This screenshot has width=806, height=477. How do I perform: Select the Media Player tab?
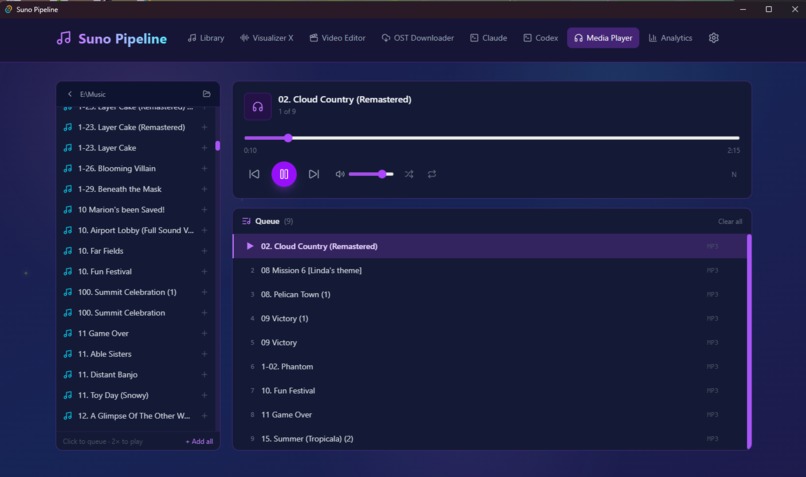[x=603, y=38]
